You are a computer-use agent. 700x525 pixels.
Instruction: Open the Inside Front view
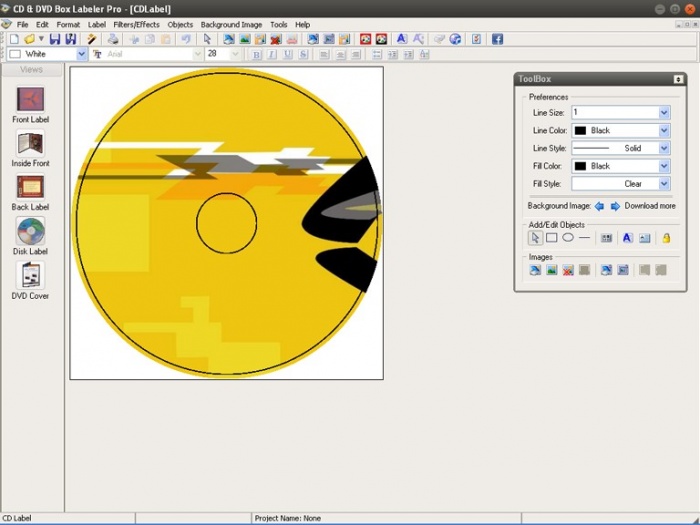30,144
